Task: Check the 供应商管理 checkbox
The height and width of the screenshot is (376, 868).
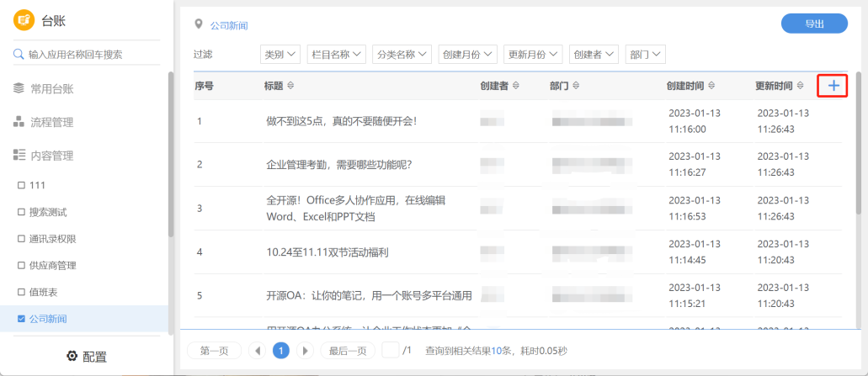Action: tap(21, 266)
